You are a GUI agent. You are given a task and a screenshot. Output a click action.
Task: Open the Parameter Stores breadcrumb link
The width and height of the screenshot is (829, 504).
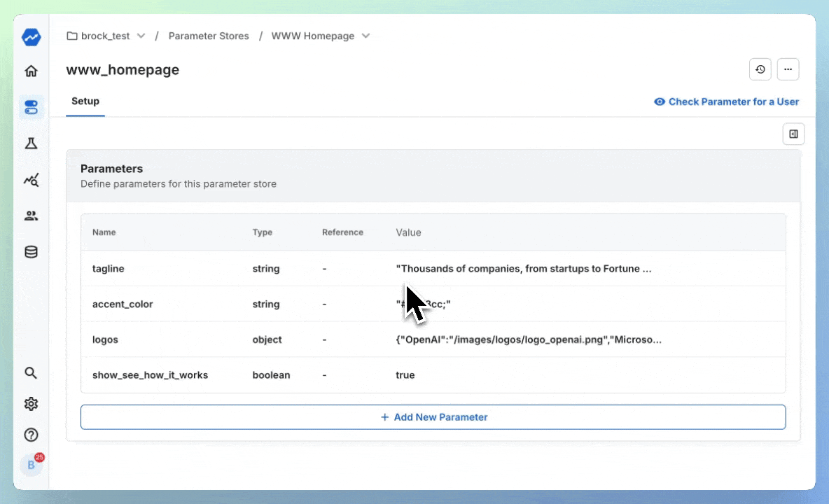(x=209, y=36)
